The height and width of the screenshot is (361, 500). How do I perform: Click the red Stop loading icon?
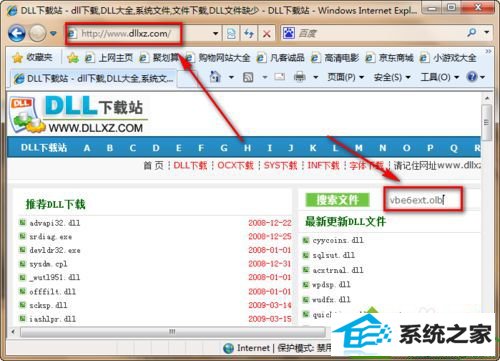tap(267, 34)
